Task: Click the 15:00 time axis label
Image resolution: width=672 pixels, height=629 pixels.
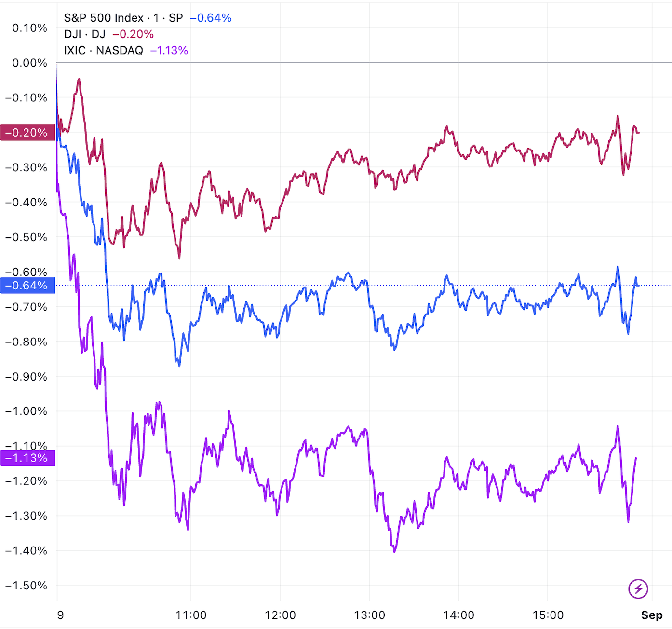Action: coord(548,615)
